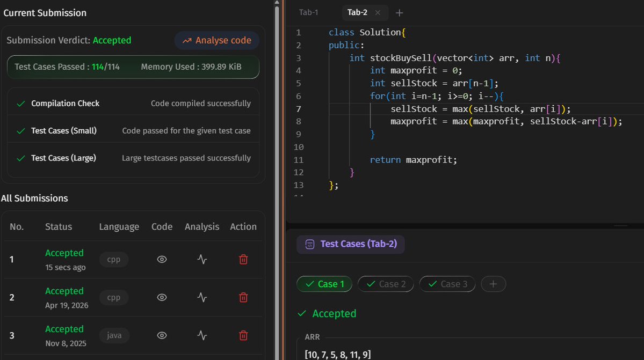Click Accepted status dated Nov 8, 2025
The width and height of the screenshot is (644, 360).
tap(64, 329)
